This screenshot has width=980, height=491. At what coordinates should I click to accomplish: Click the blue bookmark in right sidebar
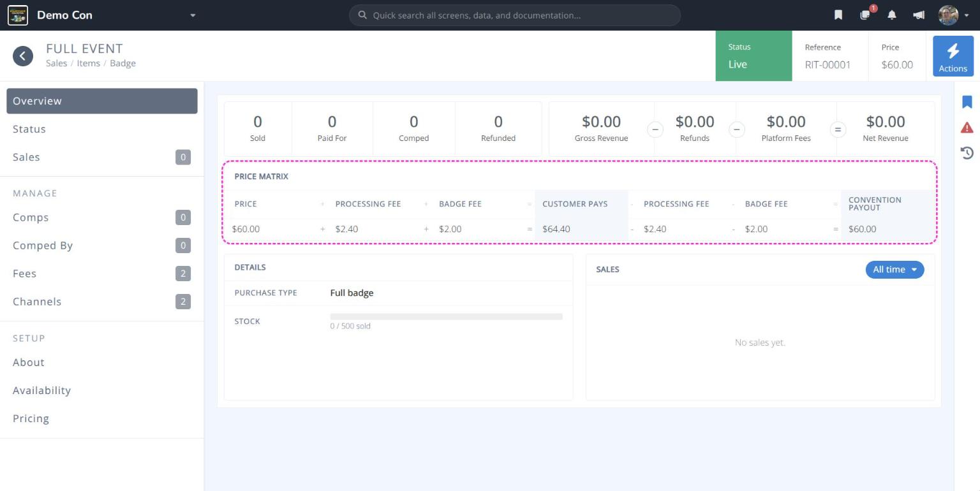[x=967, y=102]
